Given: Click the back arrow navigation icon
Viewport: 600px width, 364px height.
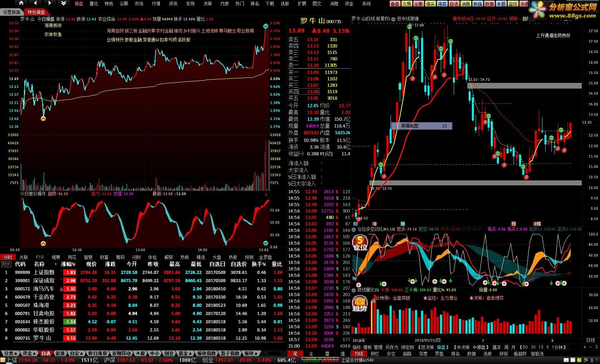Looking at the screenshot, I should pyautogui.click(x=35, y=3).
